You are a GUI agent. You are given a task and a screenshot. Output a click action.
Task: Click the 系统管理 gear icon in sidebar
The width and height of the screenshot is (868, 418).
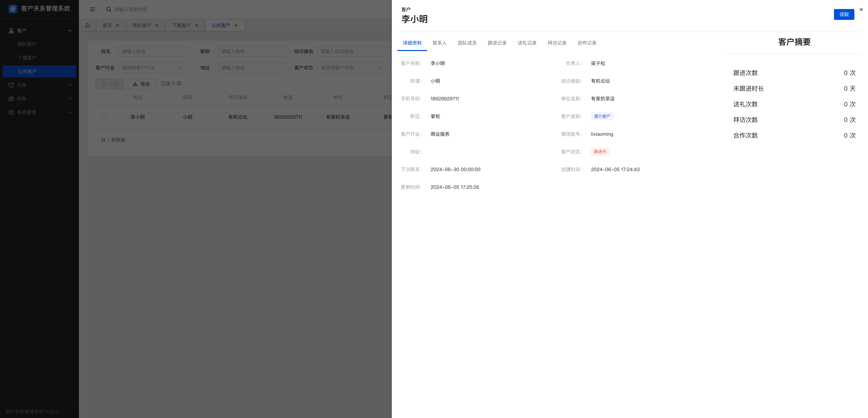(x=11, y=112)
